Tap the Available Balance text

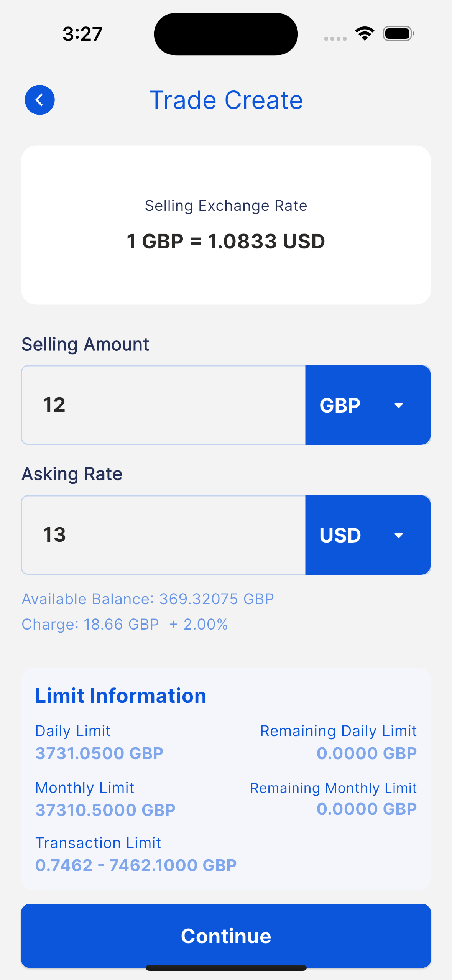click(148, 599)
